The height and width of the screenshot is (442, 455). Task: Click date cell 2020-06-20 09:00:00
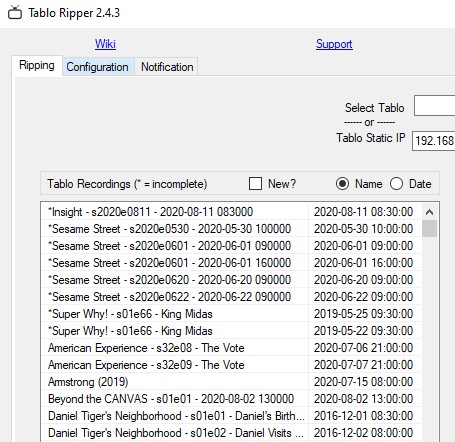pos(364,280)
